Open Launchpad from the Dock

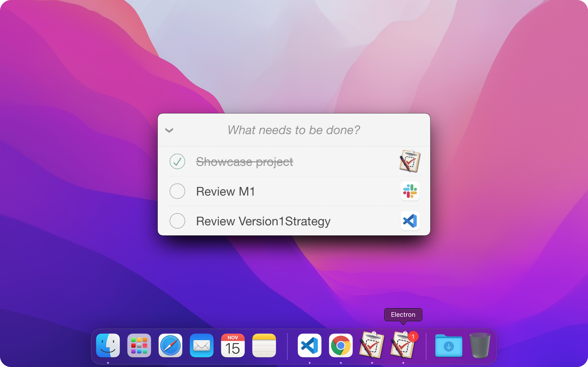click(x=139, y=345)
